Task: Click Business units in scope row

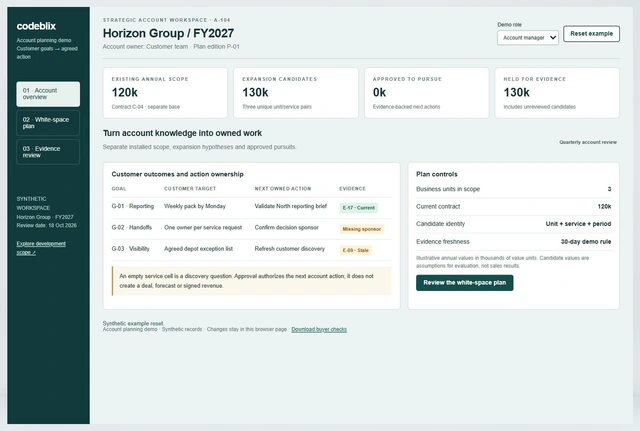Action: point(513,189)
